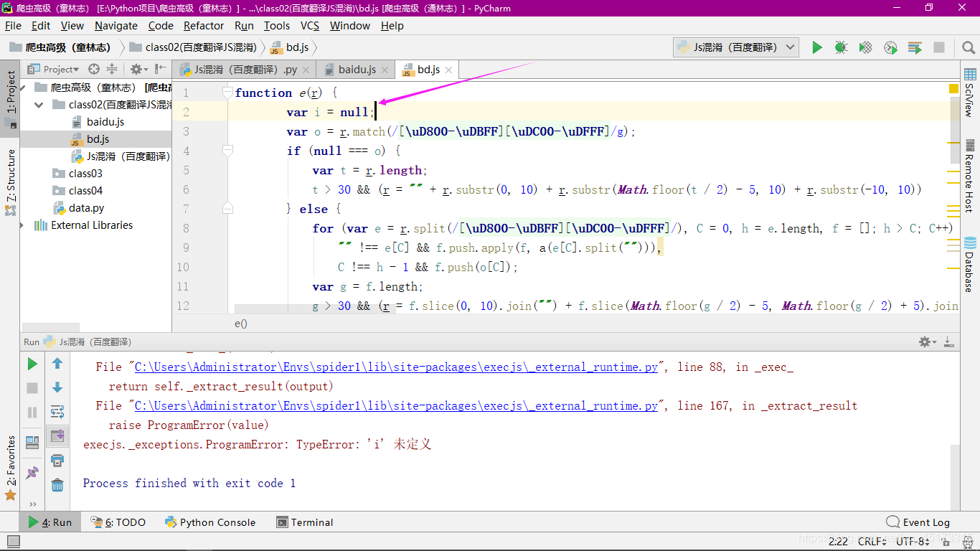The width and height of the screenshot is (980, 551).
Task: Change file encoding UTF-8 in status bar
Action: click(x=913, y=542)
